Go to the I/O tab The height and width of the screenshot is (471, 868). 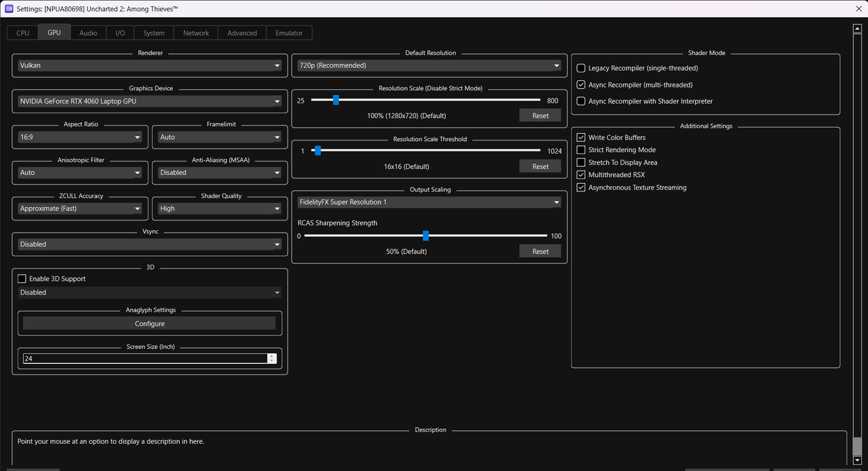point(120,33)
